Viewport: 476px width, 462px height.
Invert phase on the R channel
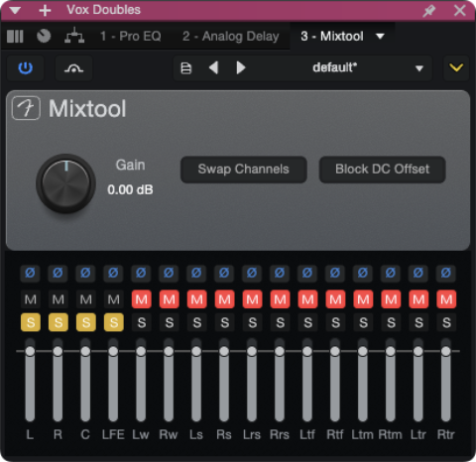coord(59,274)
